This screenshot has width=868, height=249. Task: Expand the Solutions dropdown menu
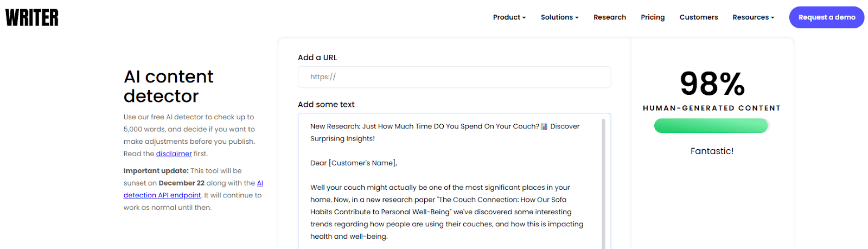[x=559, y=17]
